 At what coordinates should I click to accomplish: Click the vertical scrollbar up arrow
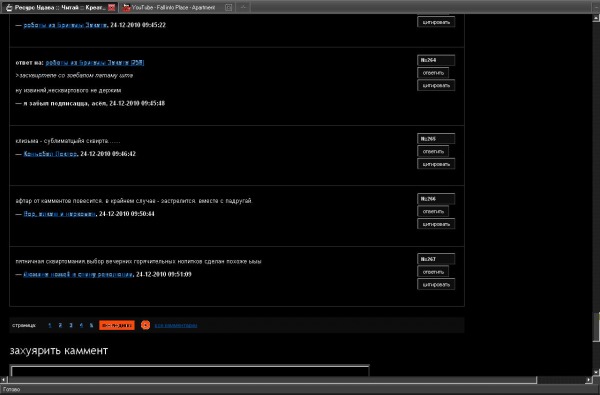[x=596, y=17]
